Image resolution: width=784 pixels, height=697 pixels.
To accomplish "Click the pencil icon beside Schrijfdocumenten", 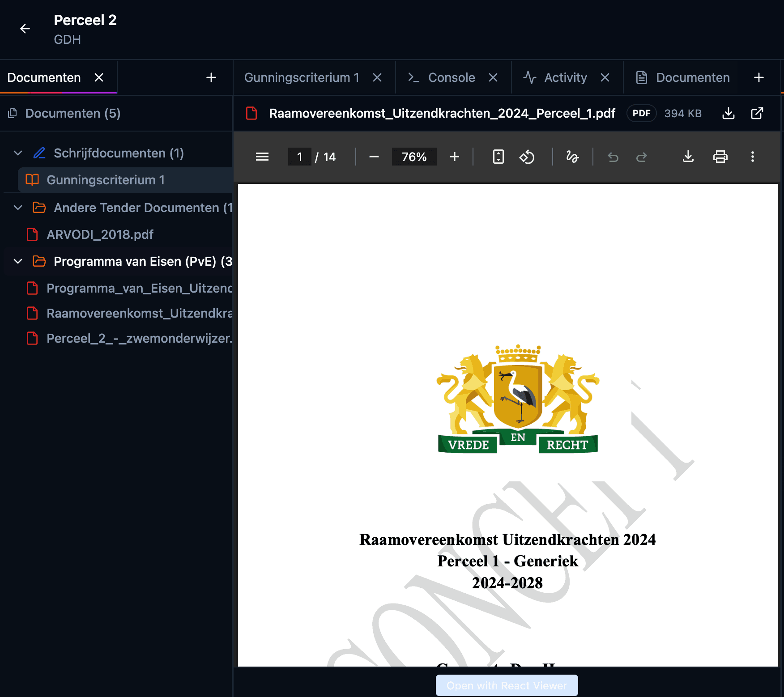I will (39, 153).
